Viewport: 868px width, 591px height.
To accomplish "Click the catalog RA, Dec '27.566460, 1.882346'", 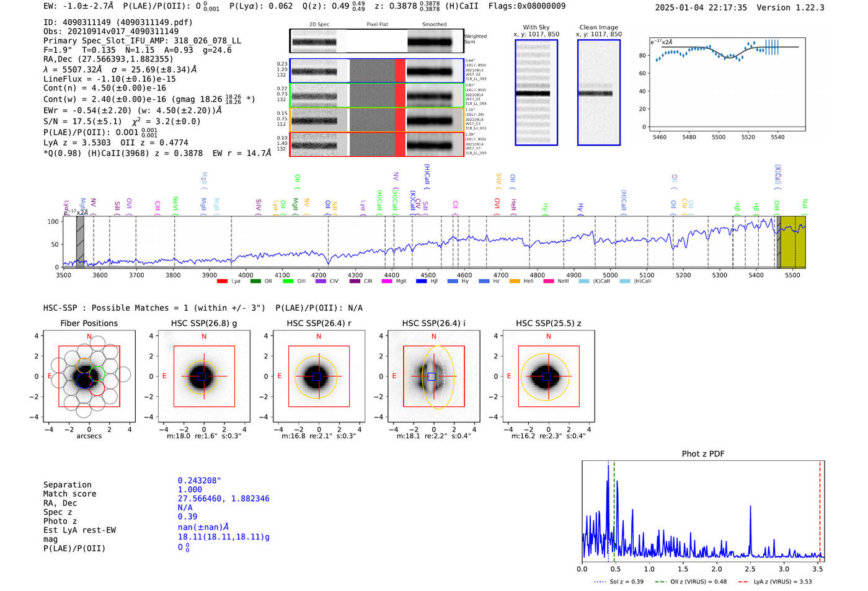I will pos(224,499).
